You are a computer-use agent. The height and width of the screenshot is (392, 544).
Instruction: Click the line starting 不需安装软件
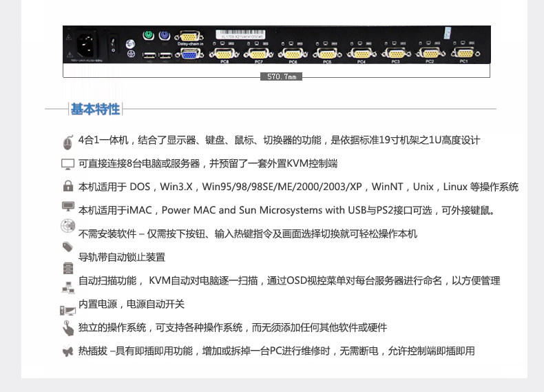248,234
